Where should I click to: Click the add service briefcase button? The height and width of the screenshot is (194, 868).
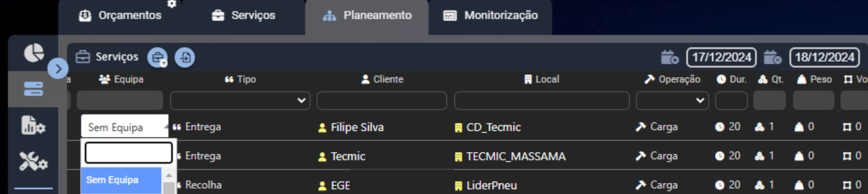pyautogui.click(x=158, y=57)
